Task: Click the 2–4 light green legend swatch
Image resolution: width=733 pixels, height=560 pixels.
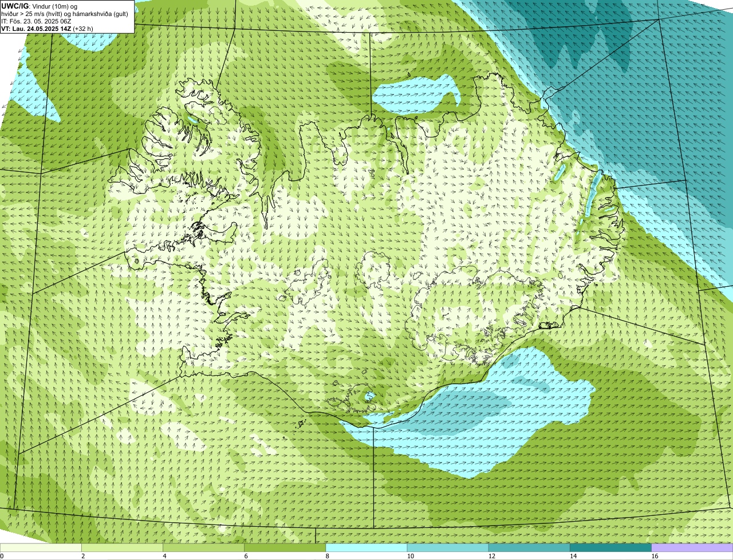Action: click(x=122, y=548)
